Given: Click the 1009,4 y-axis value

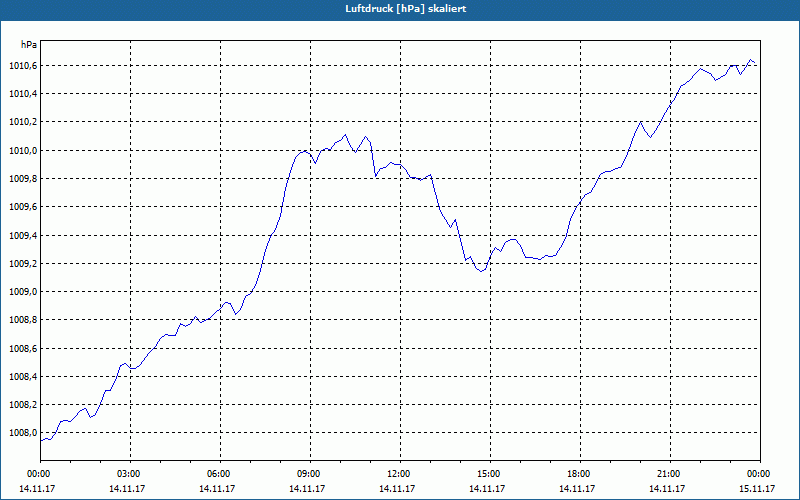Looking at the screenshot, I should pyautogui.click(x=22, y=235).
